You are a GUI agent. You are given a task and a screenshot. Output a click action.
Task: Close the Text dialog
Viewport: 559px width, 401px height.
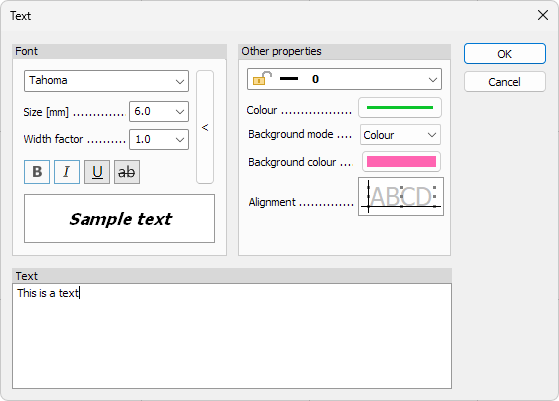543,15
